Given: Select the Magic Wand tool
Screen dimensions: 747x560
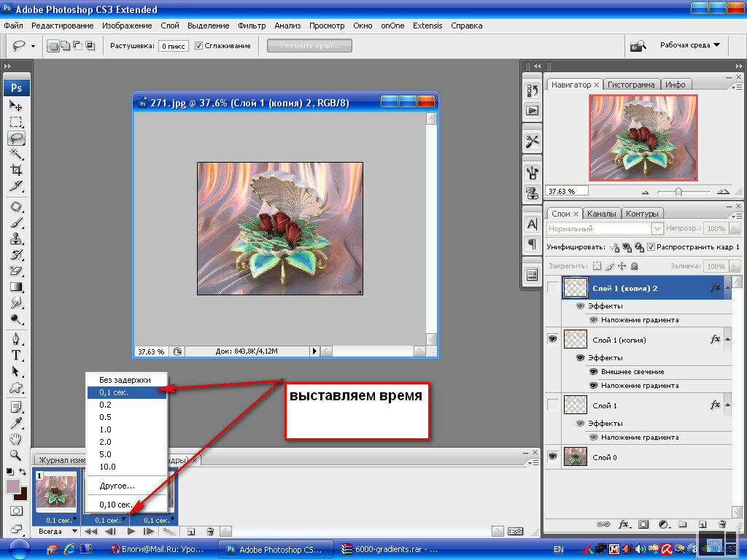Looking at the screenshot, I should pyautogui.click(x=16, y=153).
